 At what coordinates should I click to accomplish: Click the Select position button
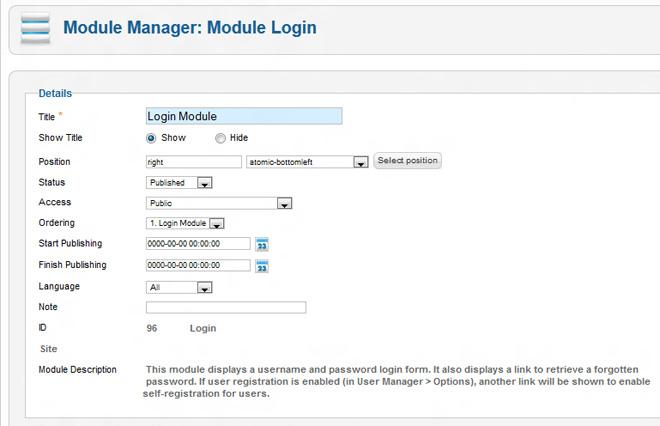coord(407,160)
